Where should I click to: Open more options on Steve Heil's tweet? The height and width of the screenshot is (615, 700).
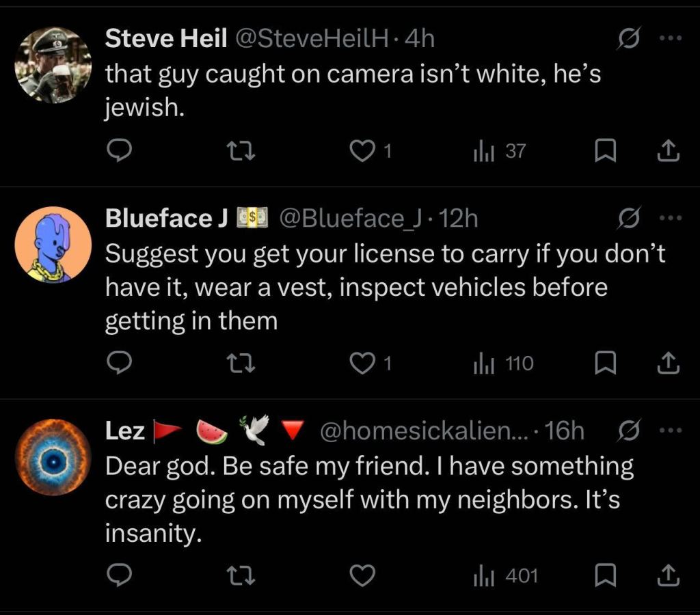click(x=670, y=40)
